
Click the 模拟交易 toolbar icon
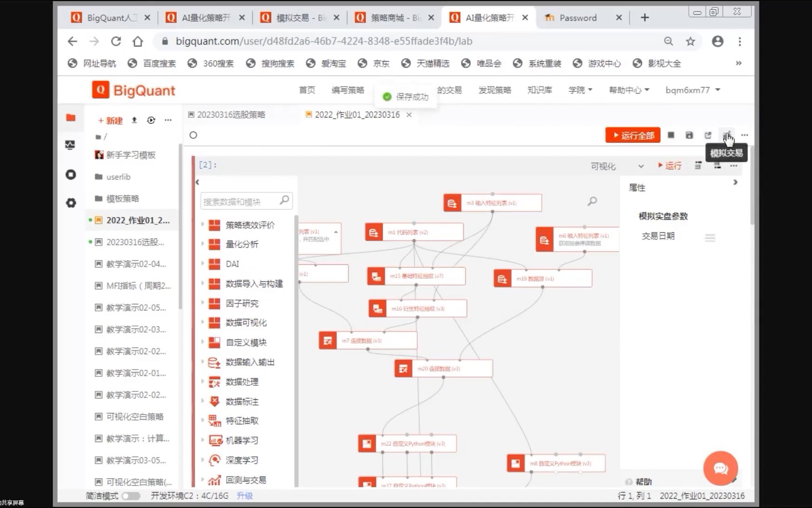click(x=727, y=135)
